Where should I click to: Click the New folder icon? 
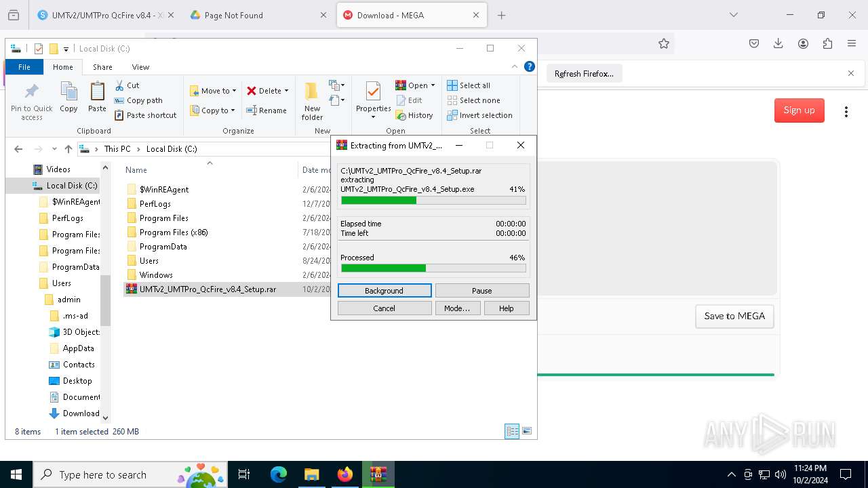pos(311,91)
